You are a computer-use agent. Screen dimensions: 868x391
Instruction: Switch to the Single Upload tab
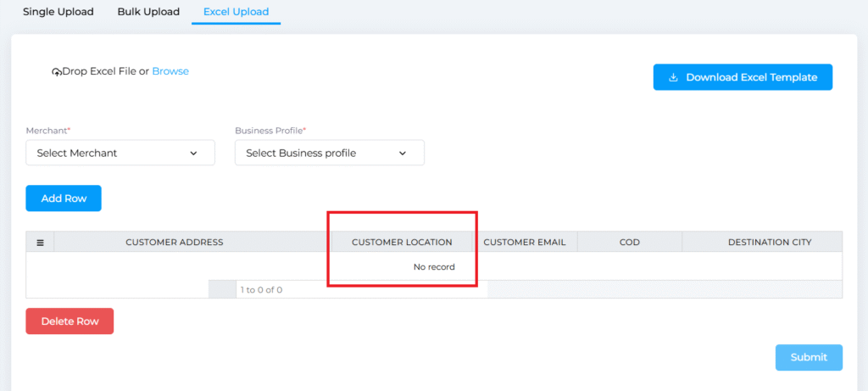(x=58, y=12)
